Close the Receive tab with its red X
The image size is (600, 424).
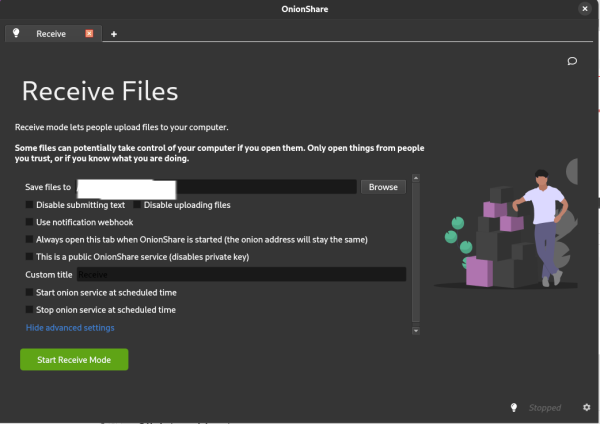(x=89, y=33)
